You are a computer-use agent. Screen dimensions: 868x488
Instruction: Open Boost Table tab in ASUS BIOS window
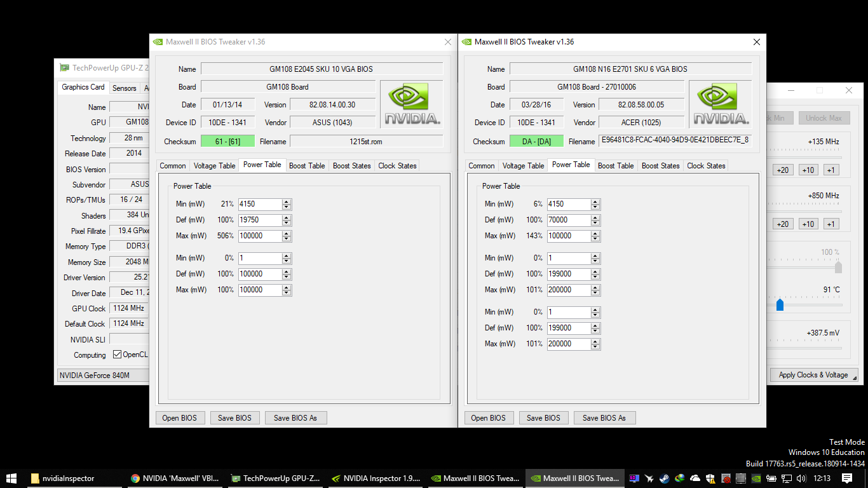307,166
